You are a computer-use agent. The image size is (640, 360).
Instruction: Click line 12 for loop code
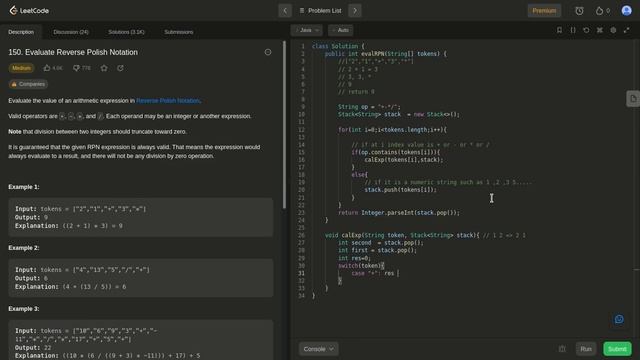tap(392, 130)
